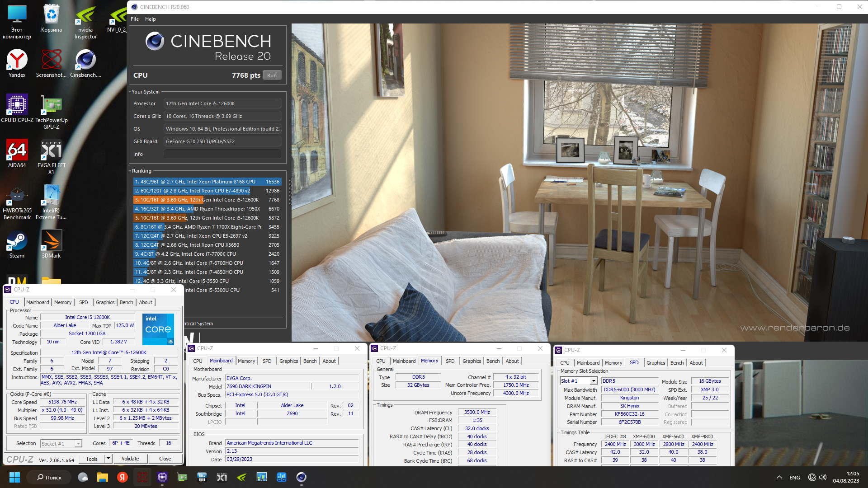Screen dimensions: 868x488
Task: Launch CPUID CPU-Z from the desktop
Action: 17,108
